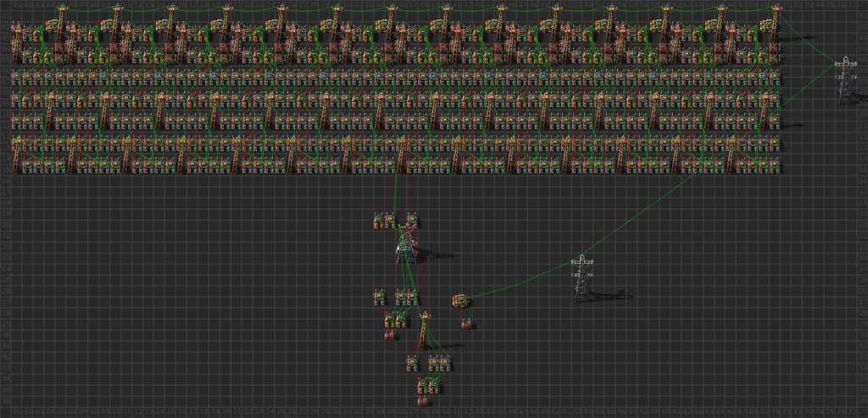The image size is (868, 418).
Task: Select the leftmost combinator in the row below the central pole
Action: 380,297
